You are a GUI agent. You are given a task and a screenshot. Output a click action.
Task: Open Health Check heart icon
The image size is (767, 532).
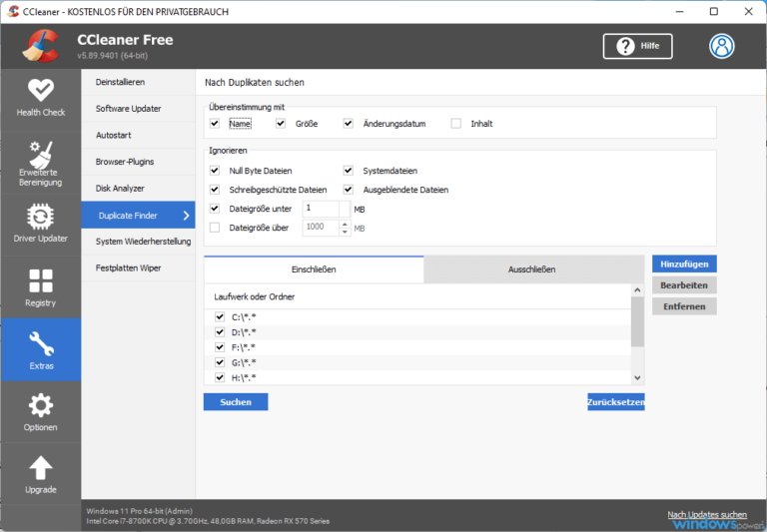(40, 90)
